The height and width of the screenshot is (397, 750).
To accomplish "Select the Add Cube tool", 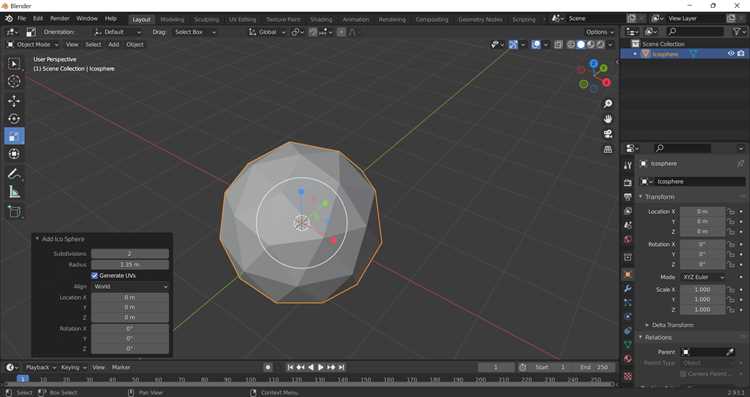I will [x=14, y=211].
